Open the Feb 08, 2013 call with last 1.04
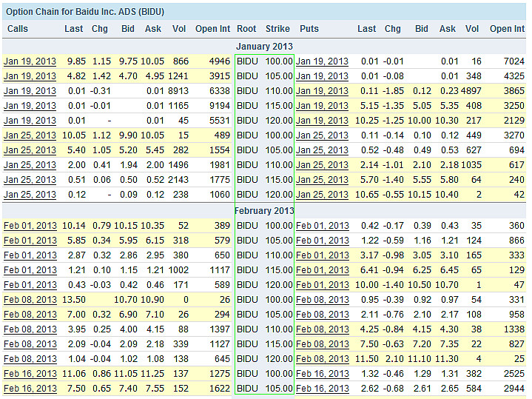 (30, 359)
